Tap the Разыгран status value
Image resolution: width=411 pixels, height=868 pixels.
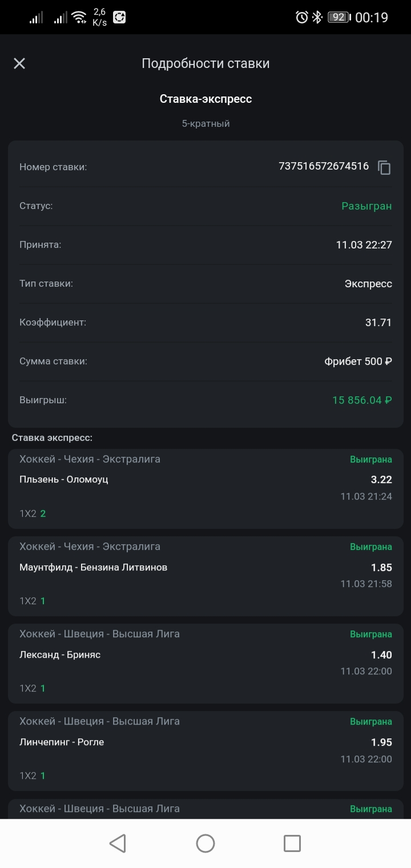click(366, 206)
